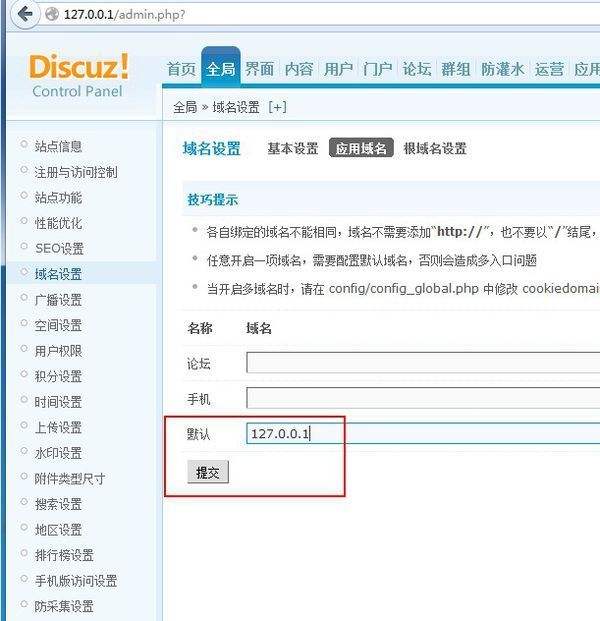Open 时间设置 in the sidebar
600x621 pixels.
(58, 402)
